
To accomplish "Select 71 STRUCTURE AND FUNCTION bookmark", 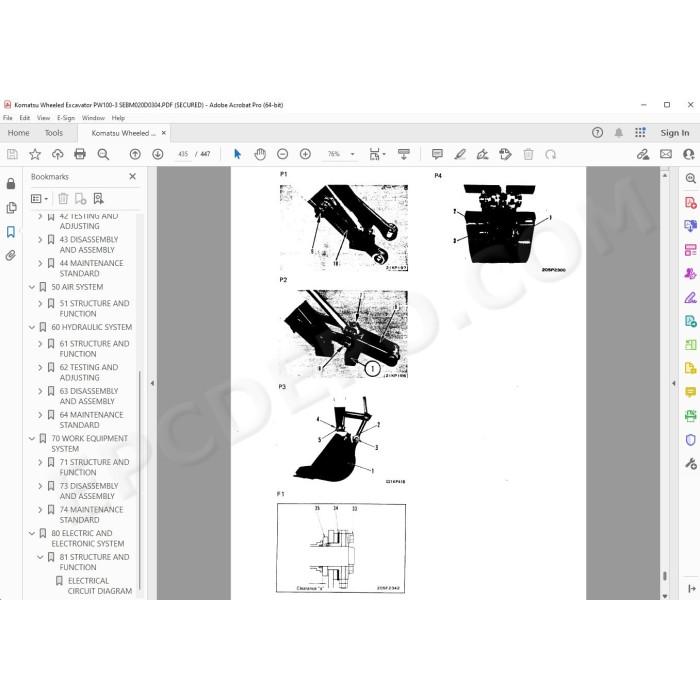I will pyautogui.click(x=94, y=467).
